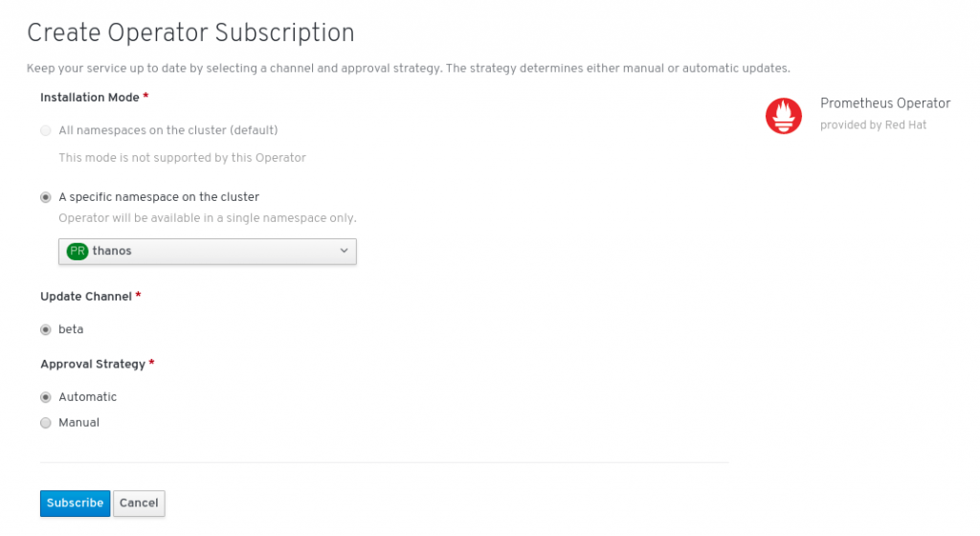Click the 'provided by Red Hat' text
The height and width of the screenshot is (536, 980).
873,125
